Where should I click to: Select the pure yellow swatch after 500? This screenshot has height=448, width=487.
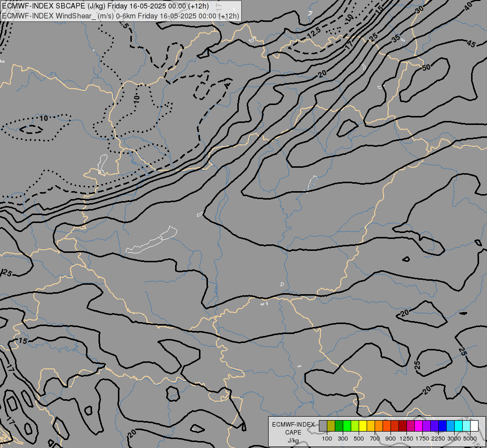(363, 426)
